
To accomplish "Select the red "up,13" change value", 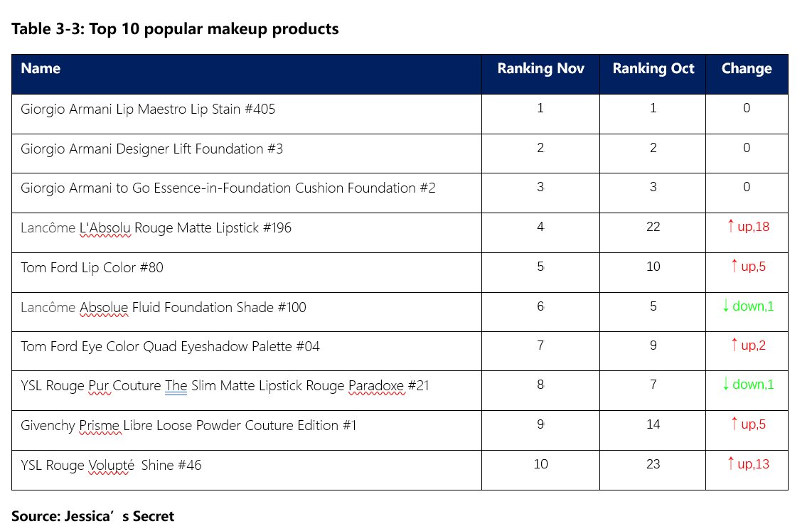I will point(748,463).
